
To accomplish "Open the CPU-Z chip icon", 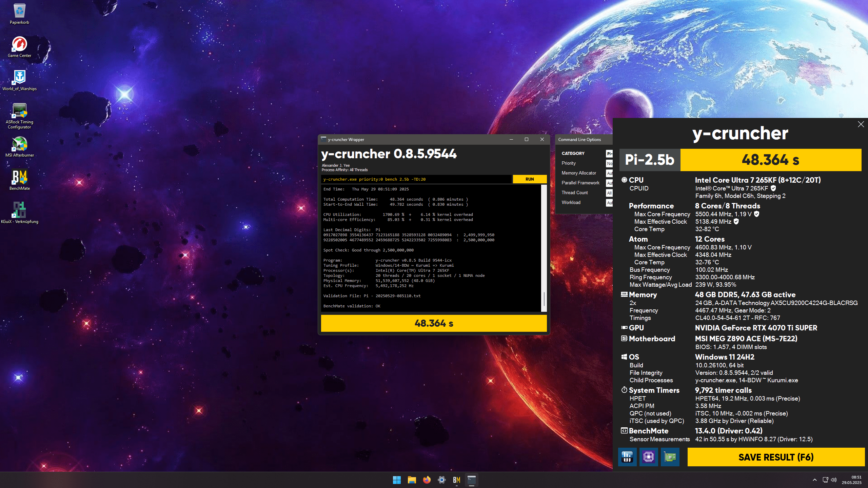I will [x=648, y=457].
